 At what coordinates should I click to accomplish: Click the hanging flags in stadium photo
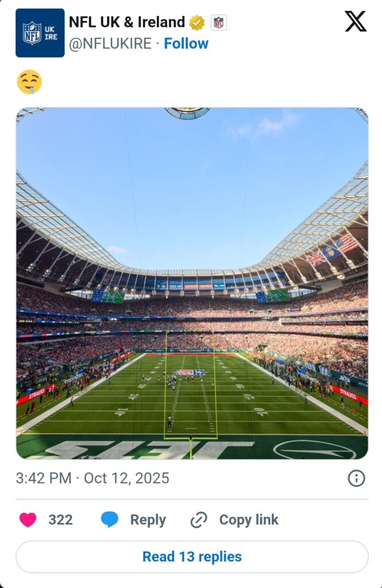pos(331,249)
